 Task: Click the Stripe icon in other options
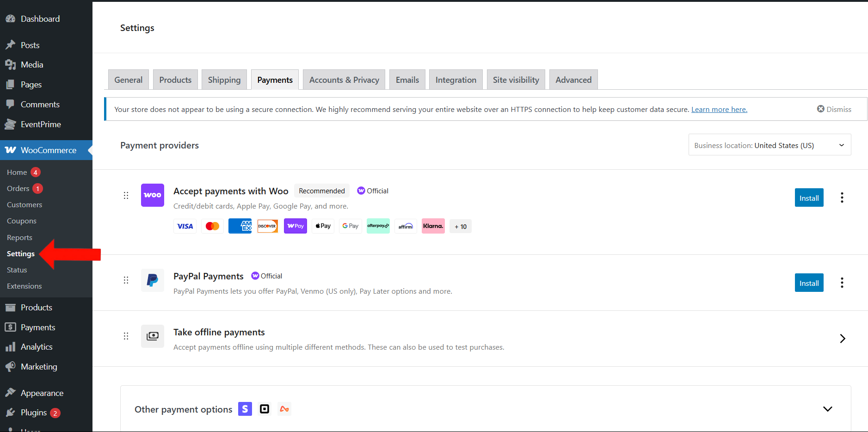(x=245, y=409)
